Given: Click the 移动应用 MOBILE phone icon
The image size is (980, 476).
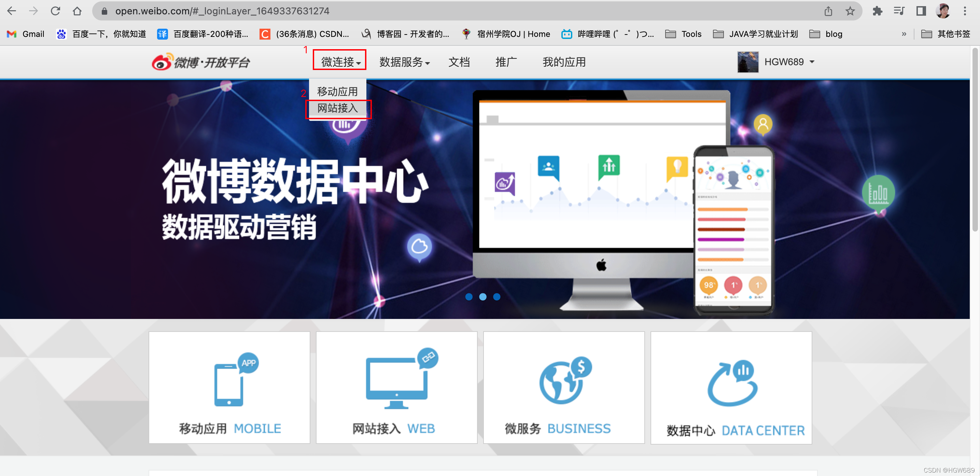Looking at the screenshot, I should (x=236, y=379).
